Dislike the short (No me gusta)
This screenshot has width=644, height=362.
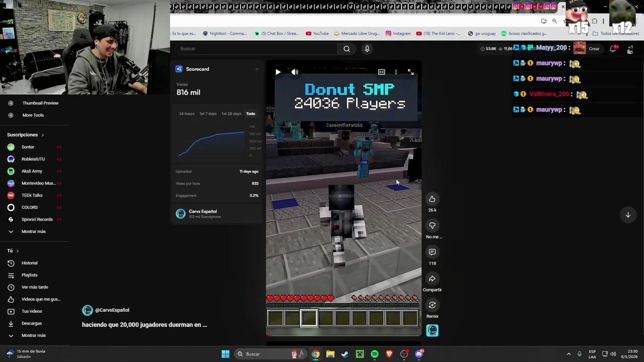(432, 226)
